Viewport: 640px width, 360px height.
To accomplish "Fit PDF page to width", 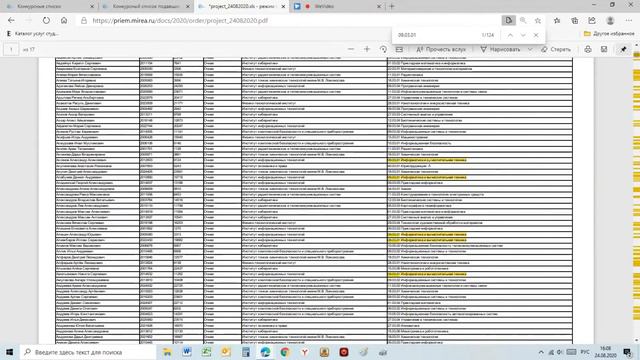I will pyautogui.click(x=399, y=49).
